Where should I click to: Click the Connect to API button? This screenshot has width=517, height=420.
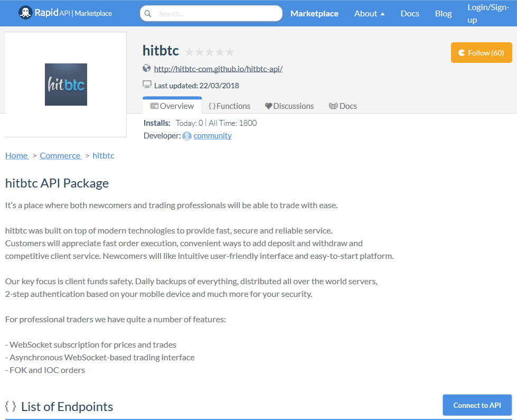click(x=477, y=405)
